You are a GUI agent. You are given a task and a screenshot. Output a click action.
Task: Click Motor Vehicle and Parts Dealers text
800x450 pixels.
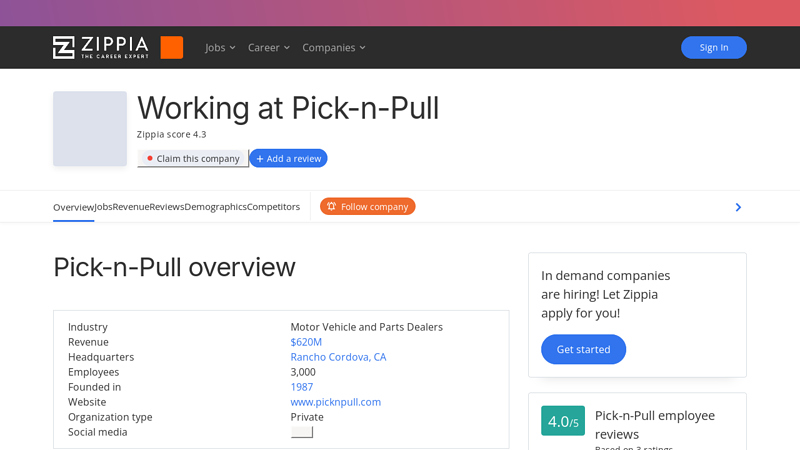click(x=366, y=327)
